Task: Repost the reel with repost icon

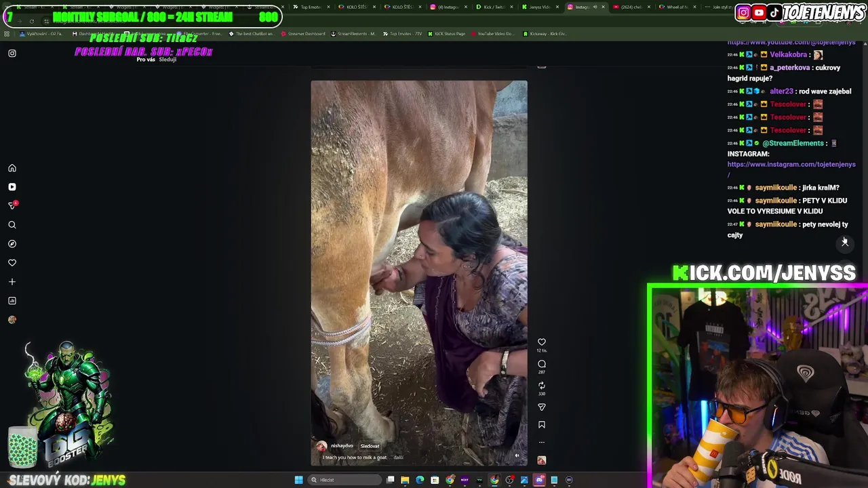Action: [x=542, y=386]
